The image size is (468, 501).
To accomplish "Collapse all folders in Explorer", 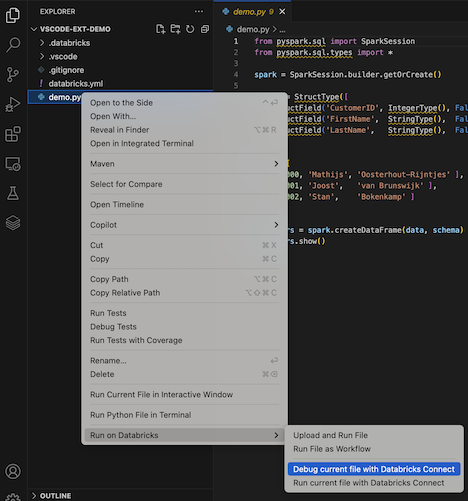I will (x=205, y=29).
